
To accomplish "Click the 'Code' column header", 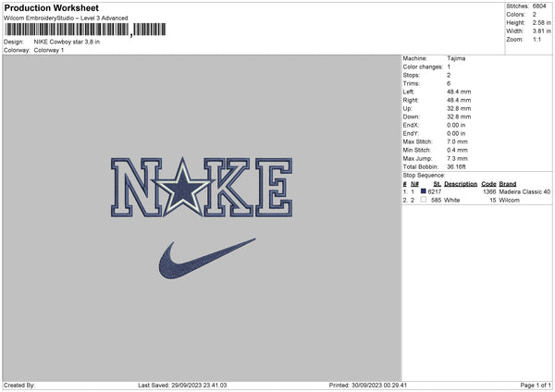I will pyautogui.click(x=488, y=184).
